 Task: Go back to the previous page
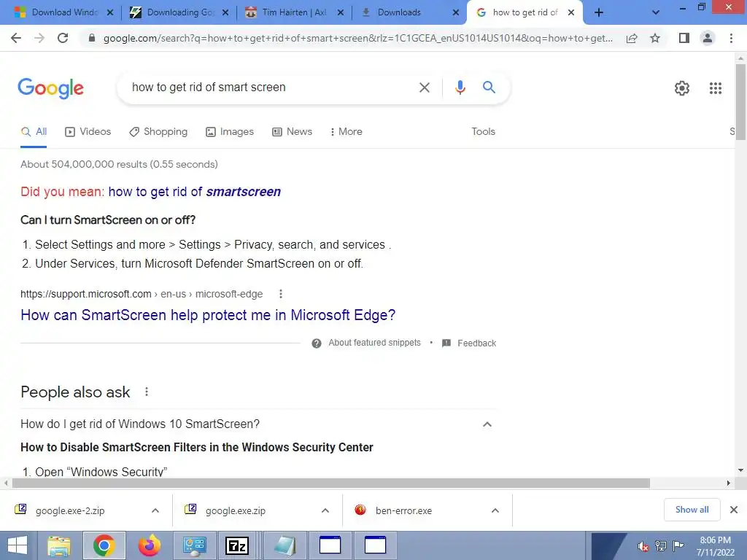pos(16,38)
